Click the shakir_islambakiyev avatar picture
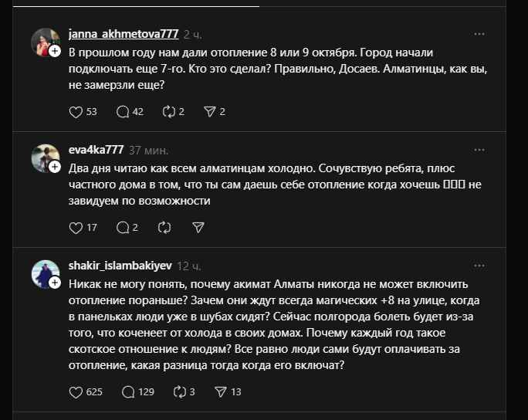528x420 pixels. 44,273
